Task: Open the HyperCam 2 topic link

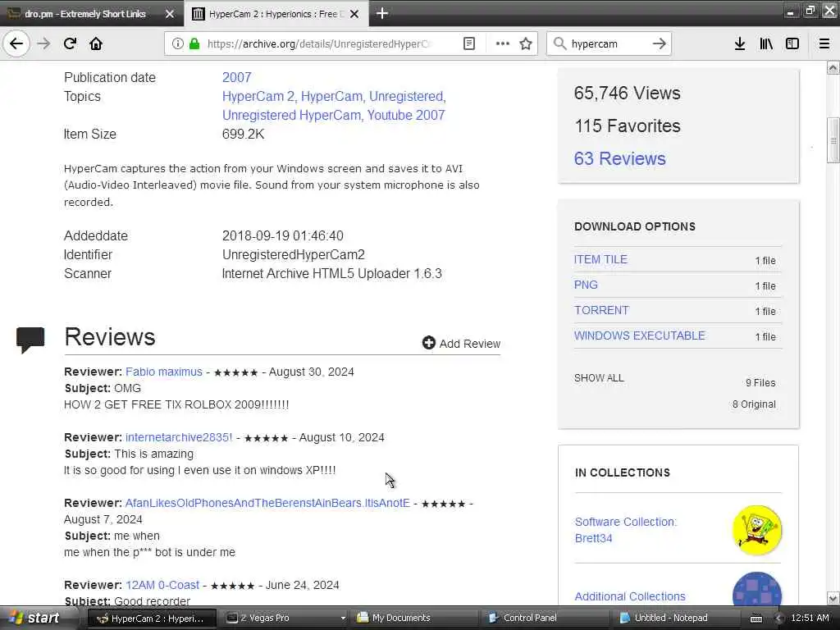Action: coord(258,97)
